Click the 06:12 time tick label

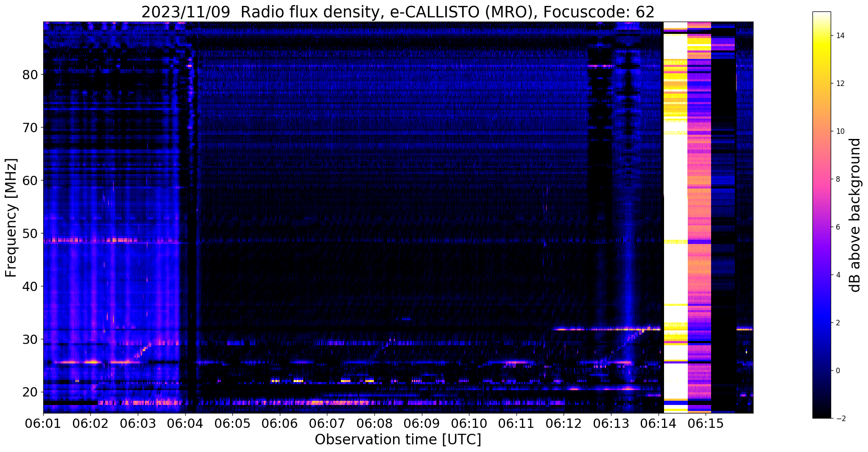tap(564, 424)
